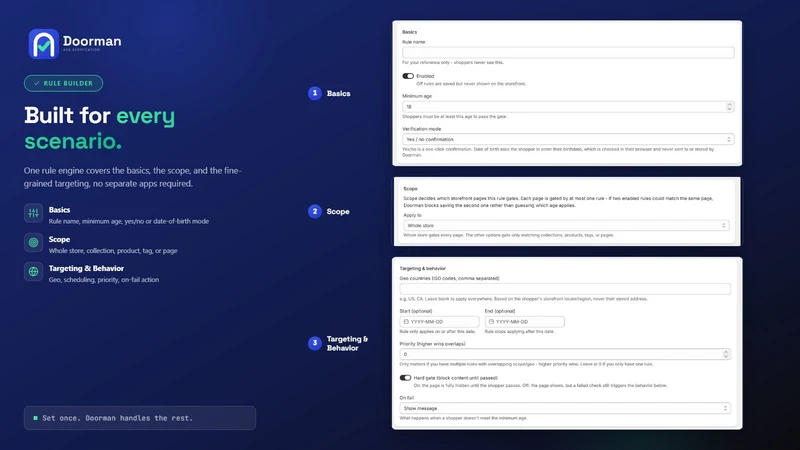This screenshot has height=450, width=800.
Task: Click the Targeting & Behavior title in left list
Action: (86, 268)
